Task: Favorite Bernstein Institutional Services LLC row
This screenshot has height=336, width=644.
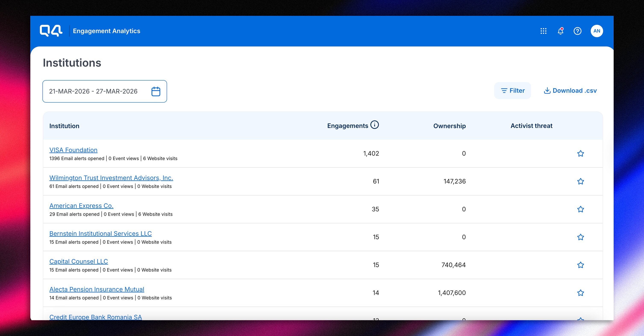Action: tap(580, 237)
